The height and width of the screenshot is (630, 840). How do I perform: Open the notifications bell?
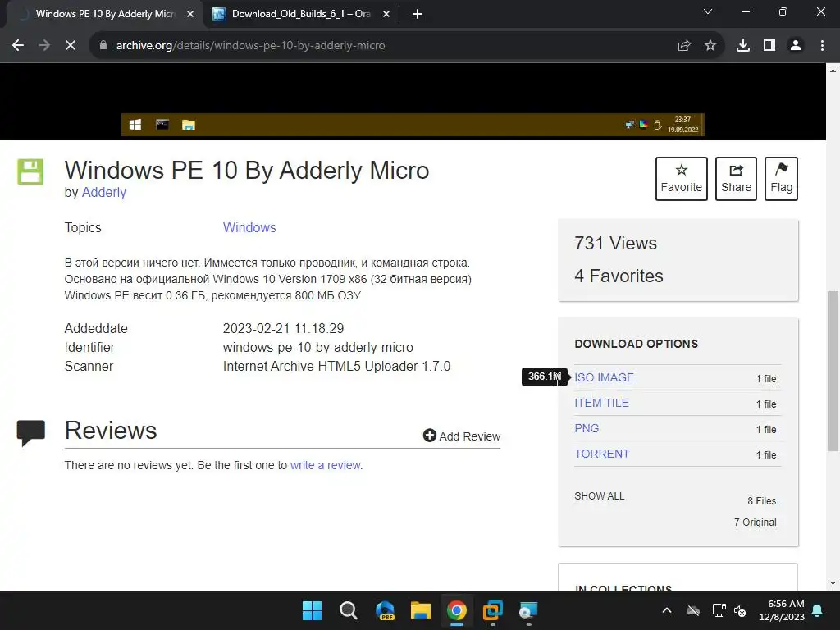[x=818, y=610]
